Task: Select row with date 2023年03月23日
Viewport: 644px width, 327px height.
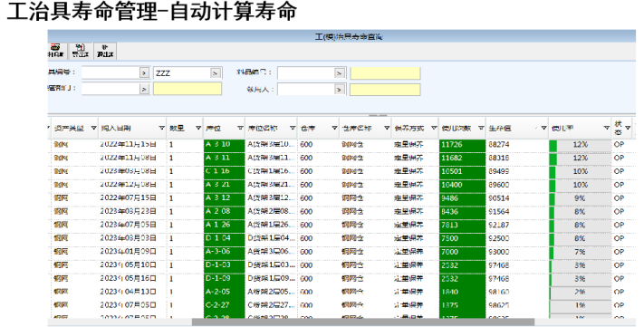Action: pos(341,212)
